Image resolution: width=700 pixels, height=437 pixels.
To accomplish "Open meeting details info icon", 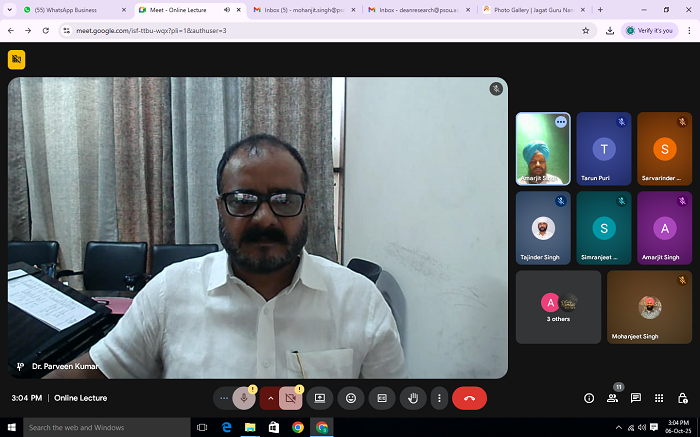I will click(x=588, y=398).
